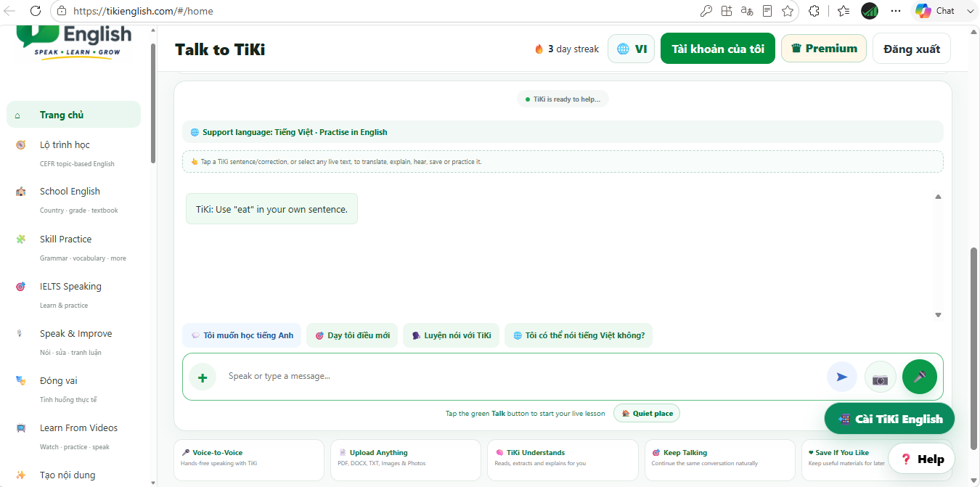Screen dimensions: 980x487
Task: Open the Keep Talking feature card
Action: (x=719, y=459)
